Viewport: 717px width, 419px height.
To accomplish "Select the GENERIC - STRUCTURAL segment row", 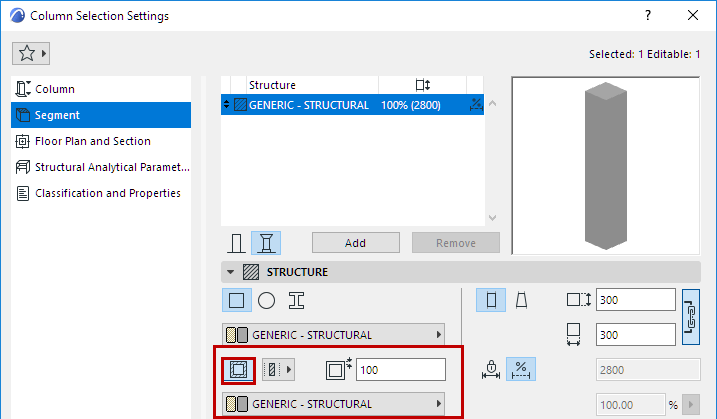I will click(352, 105).
